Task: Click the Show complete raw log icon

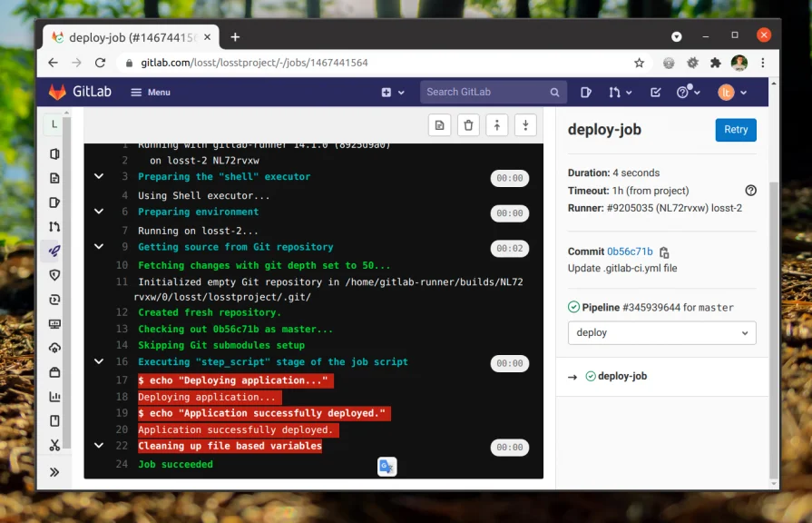Action: [x=439, y=124]
